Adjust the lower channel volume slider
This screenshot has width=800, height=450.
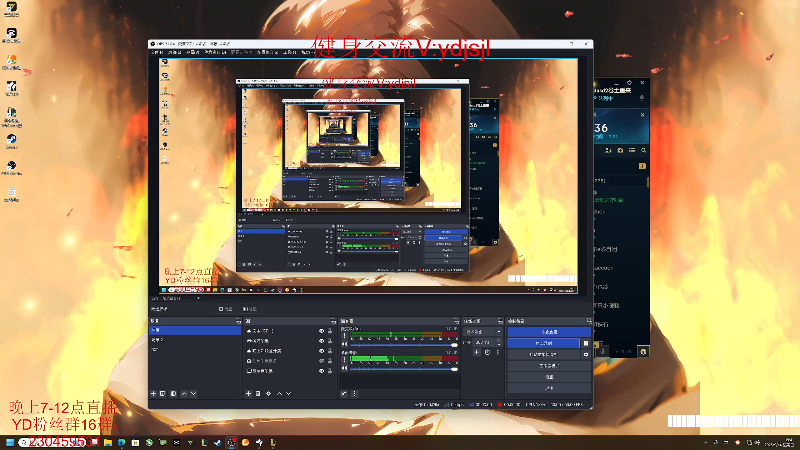pyautogui.click(x=404, y=369)
